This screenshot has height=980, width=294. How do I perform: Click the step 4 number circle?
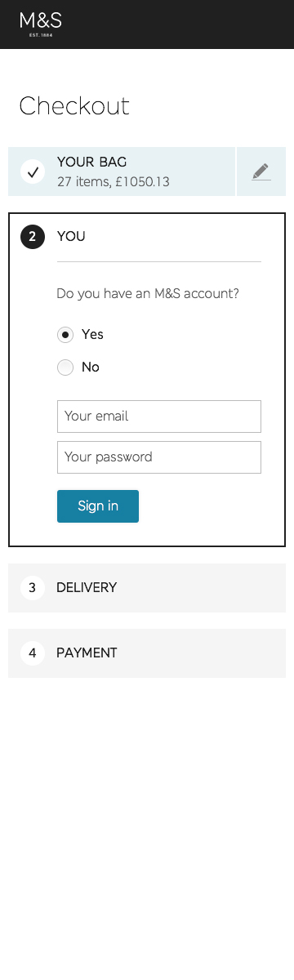coord(33,653)
